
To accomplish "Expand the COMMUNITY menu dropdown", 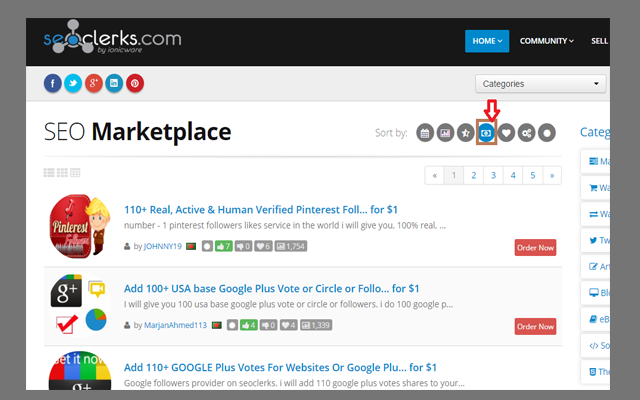I will pos(546,41).
